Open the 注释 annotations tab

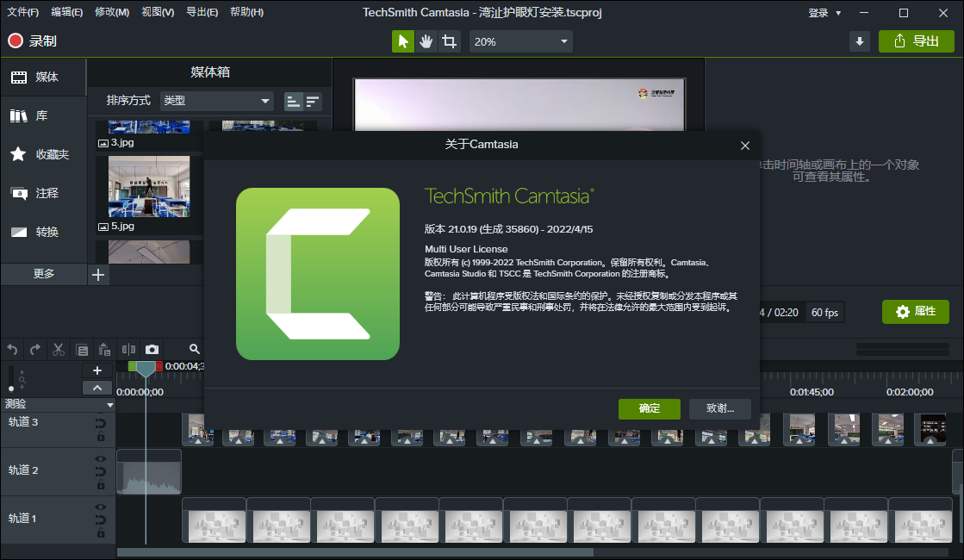tap(43, 193)
